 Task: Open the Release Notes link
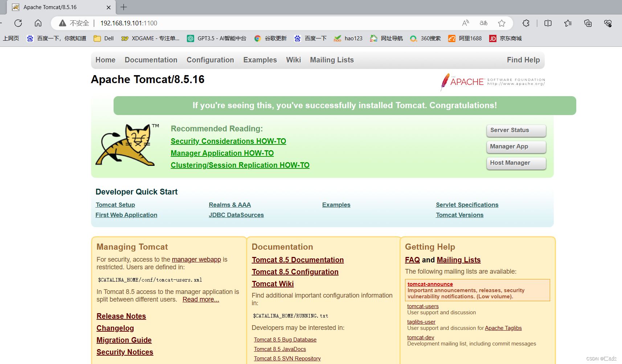pos(121,316)
